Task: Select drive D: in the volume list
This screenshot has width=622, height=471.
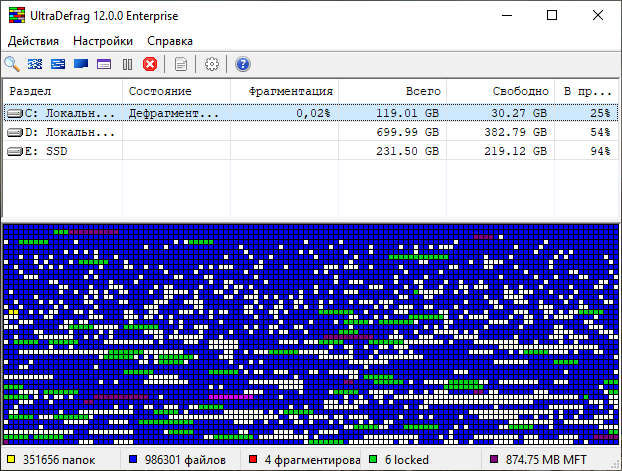Action: [x=62, y=132]
